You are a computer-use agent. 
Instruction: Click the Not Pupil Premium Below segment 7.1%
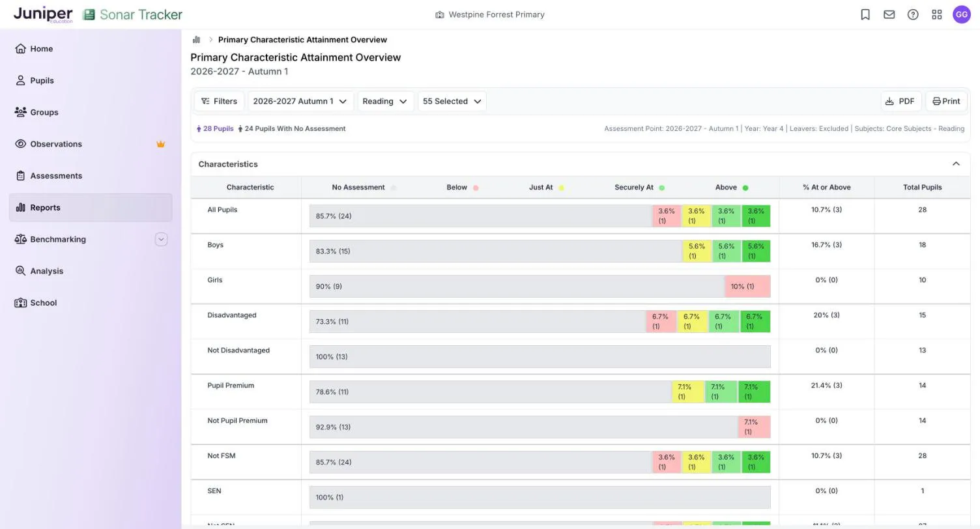click(x=754, y=427)
